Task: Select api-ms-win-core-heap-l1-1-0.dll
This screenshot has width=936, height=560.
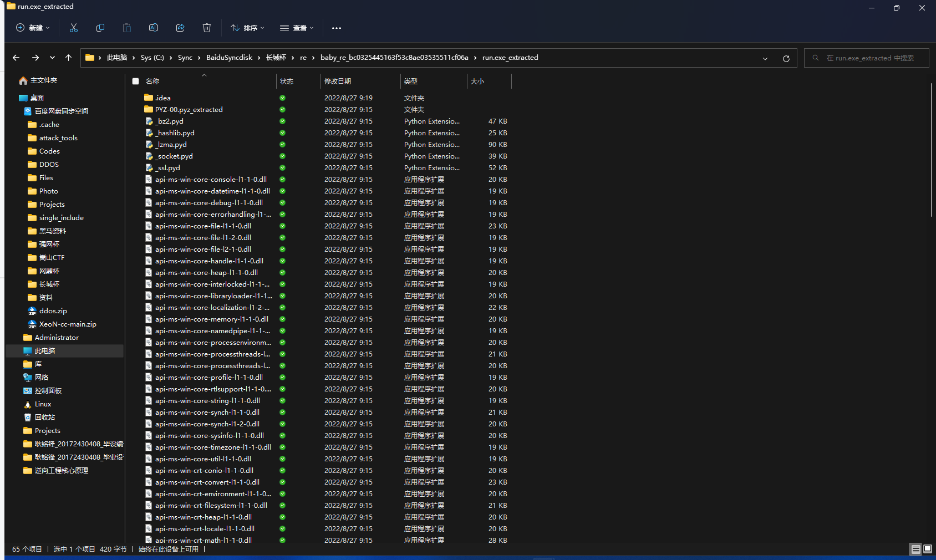Action: click(206, 272)
